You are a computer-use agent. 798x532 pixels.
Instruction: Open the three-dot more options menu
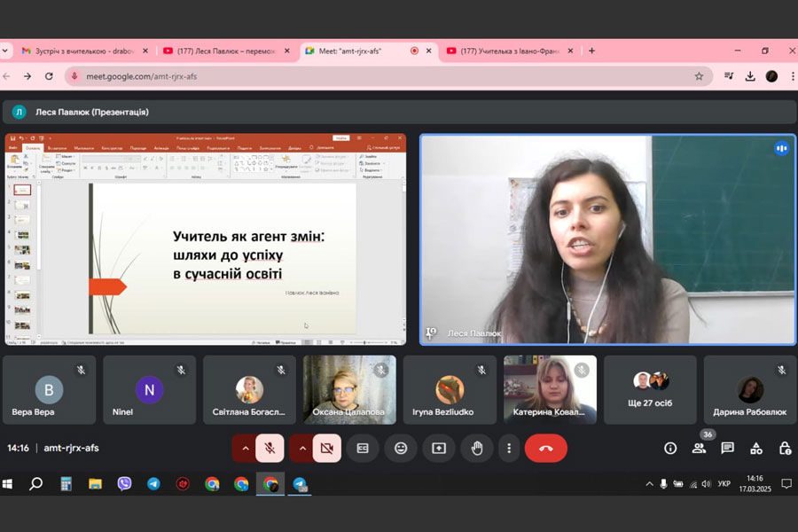coord(509,449)
